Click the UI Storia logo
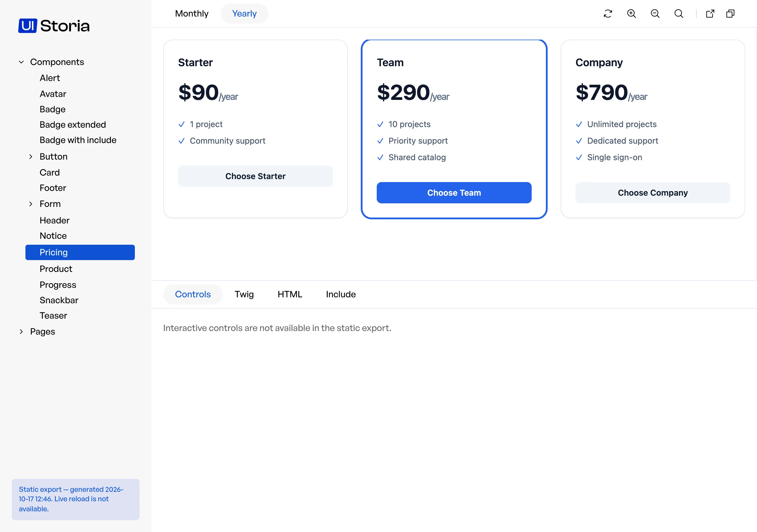757x532 pixels. 54,26
